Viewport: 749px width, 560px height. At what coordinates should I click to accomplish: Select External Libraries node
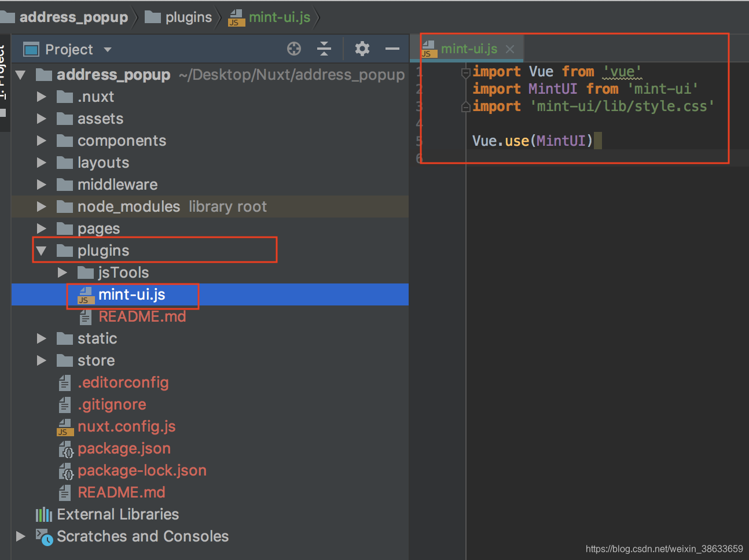coord(118,514)
